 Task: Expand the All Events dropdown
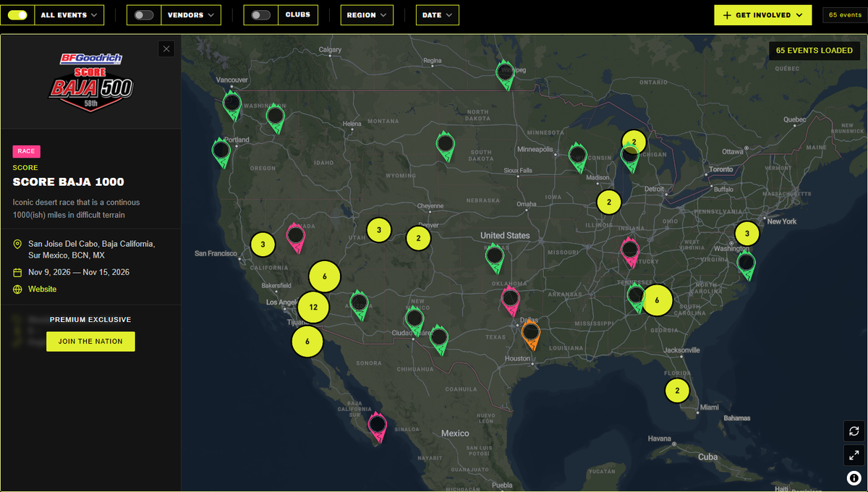[69, 15]
